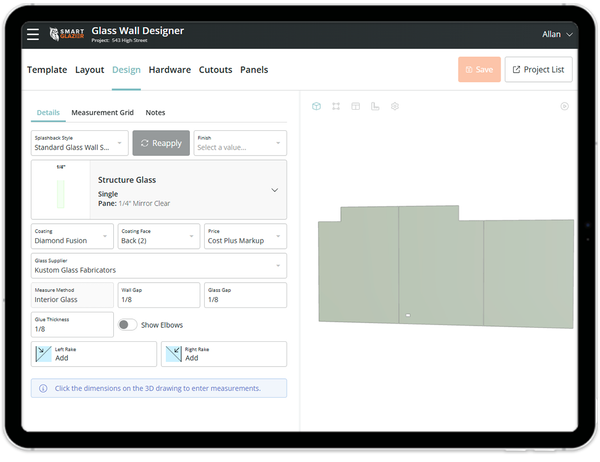Image resolution: width=600 pixels, height=462 pixels.
Task: Click the Save button
Action: click(x=479, y=70)
